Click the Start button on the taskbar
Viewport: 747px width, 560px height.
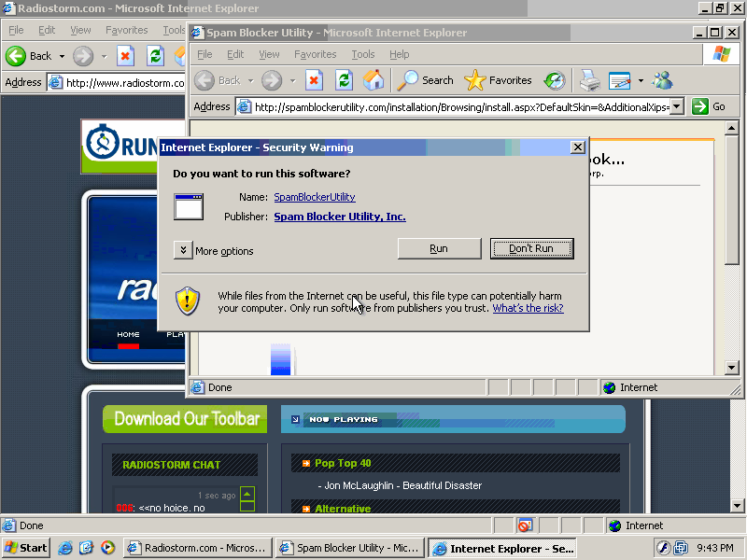(x=26, y=548)
